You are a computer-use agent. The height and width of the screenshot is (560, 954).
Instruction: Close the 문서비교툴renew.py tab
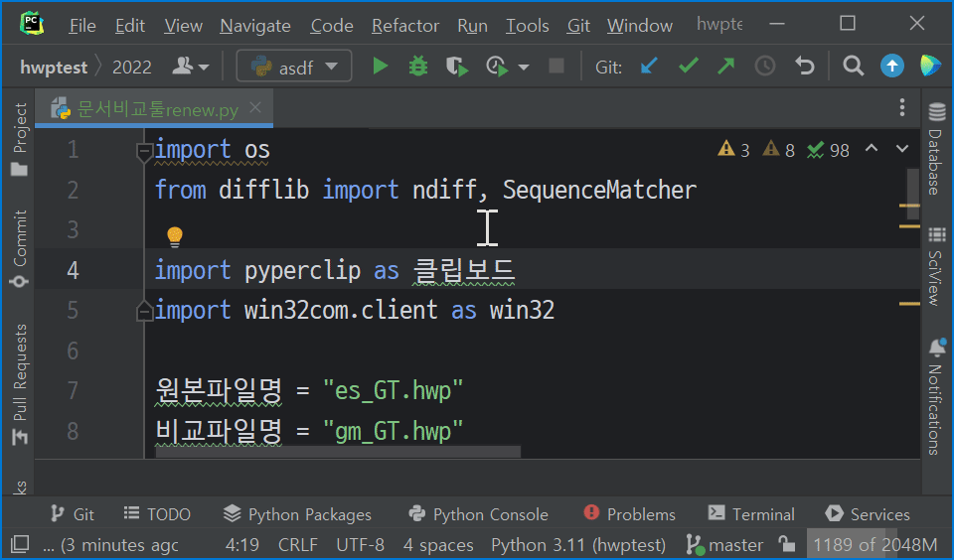click(255, 108)
